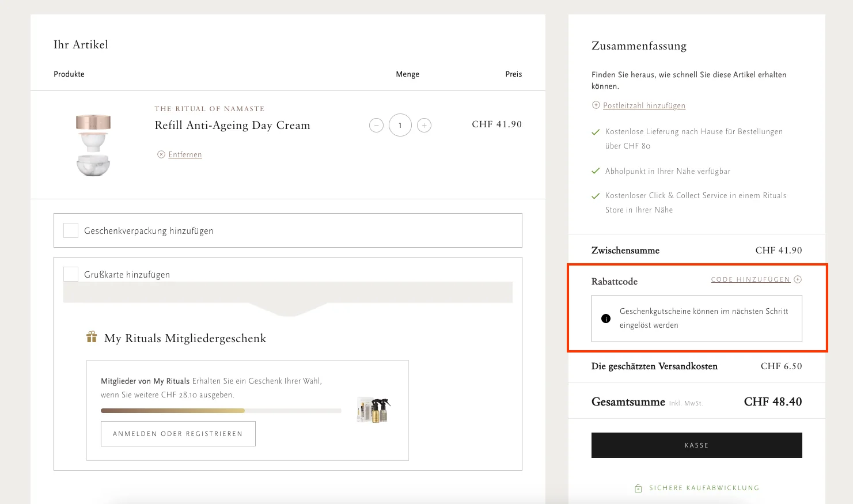Click the secure checkout lock icon
This screenshot has width=853, height=504.
(638, 488)
